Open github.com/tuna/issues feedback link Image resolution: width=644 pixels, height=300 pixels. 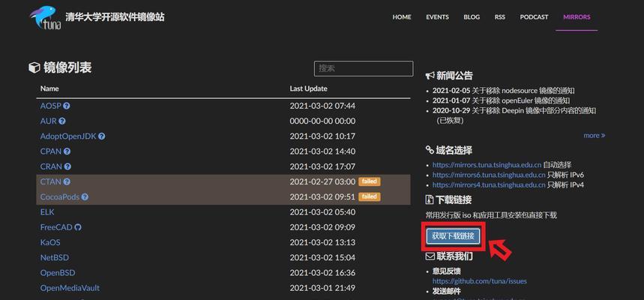(x=480, y=281)
